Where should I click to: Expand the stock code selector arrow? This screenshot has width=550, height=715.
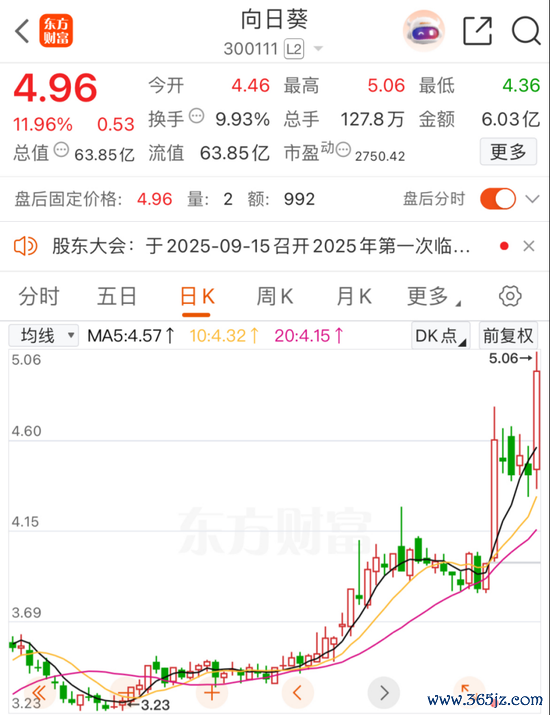[318, 48]
